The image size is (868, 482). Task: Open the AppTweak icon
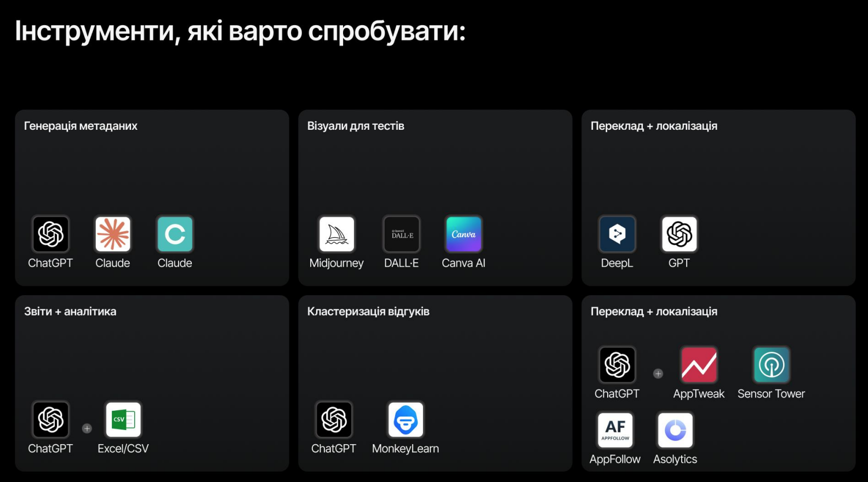[699, 364]
